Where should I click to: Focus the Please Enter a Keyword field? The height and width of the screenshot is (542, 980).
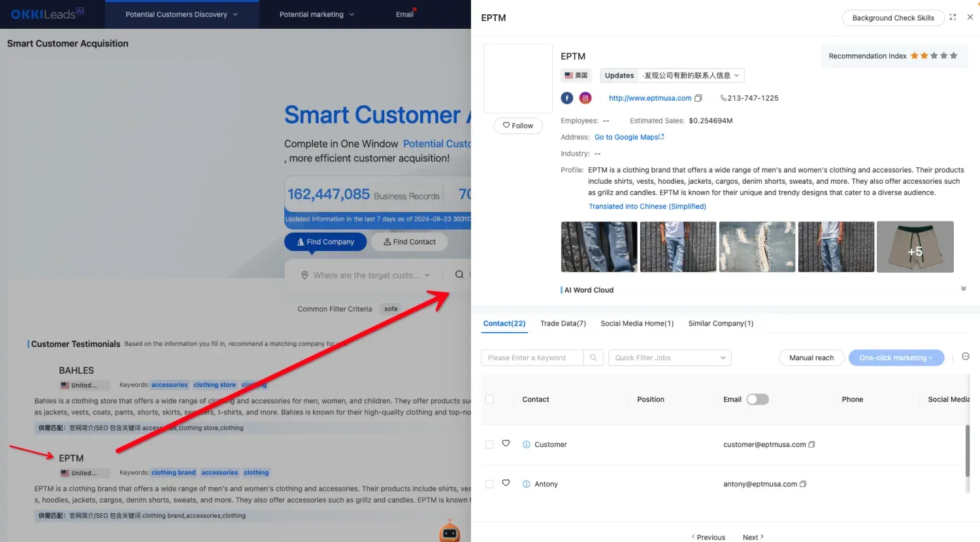click(532, 358)
